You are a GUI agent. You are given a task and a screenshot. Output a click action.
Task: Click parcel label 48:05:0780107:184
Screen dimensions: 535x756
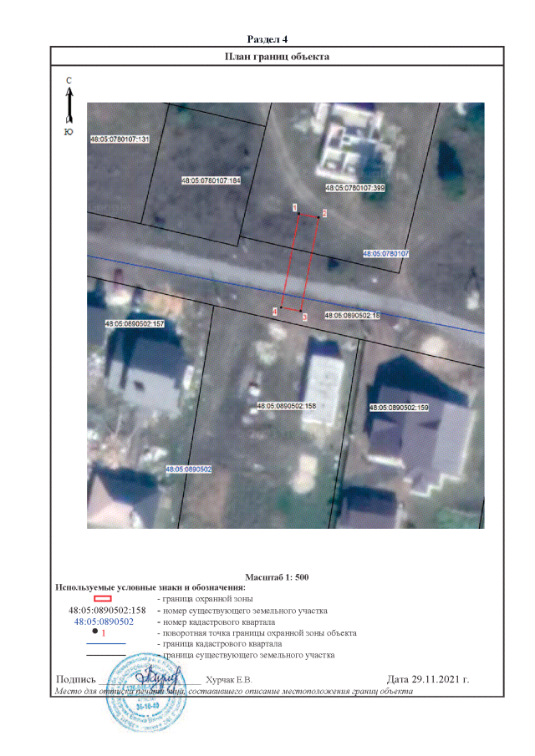211,180
